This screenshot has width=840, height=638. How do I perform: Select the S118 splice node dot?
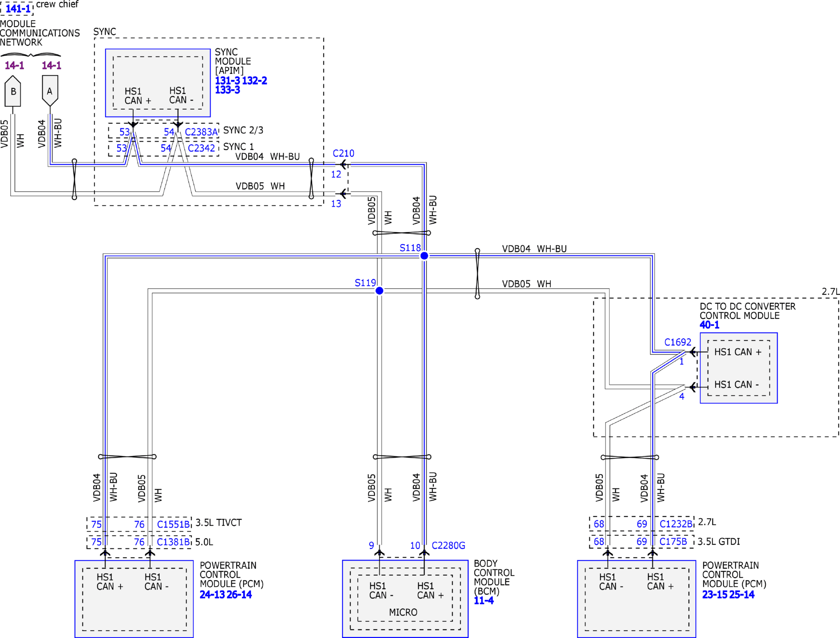coord(424,256)
